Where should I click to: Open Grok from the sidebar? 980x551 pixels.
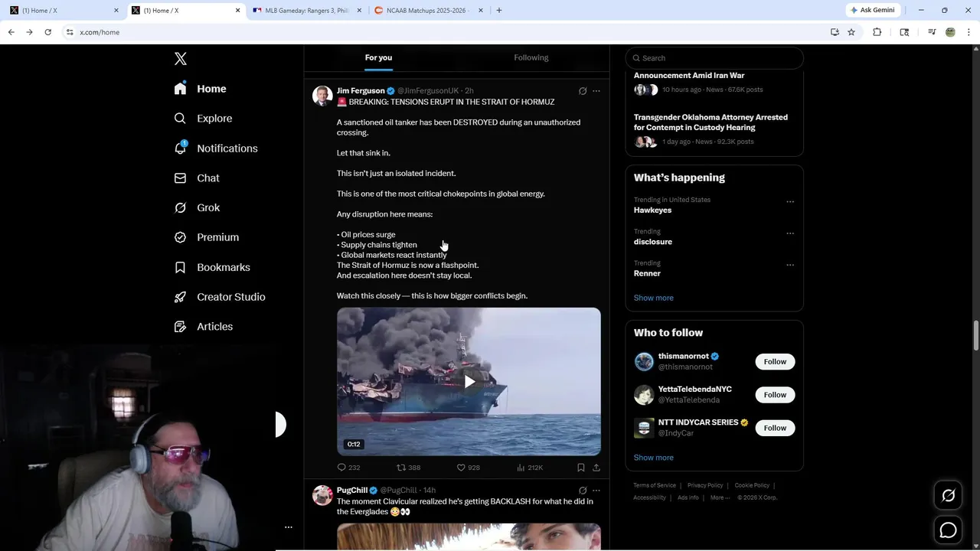point(197,207)
